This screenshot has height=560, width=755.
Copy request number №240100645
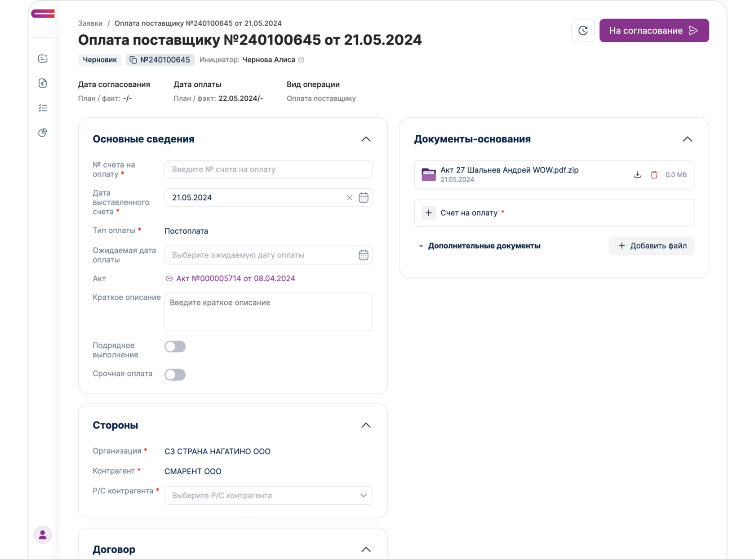coord(133,60)
